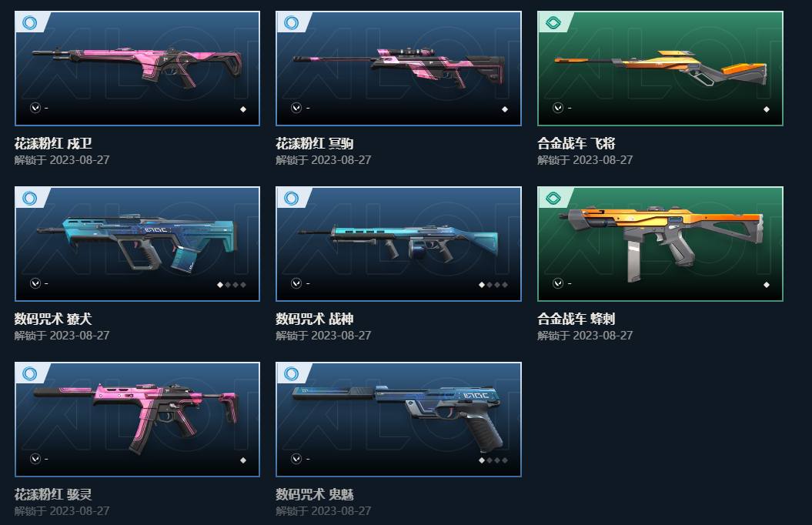Screen dimensions: 812x525
Task: Click green tier badge on 合金战车 蜂刺 card
Action: click(x=553, y=199)
